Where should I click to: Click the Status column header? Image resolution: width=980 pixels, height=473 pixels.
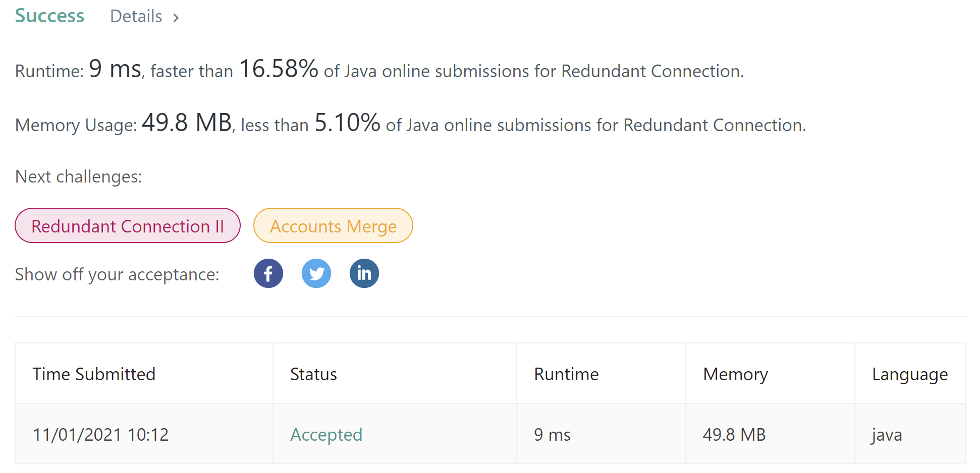(x=313, y=374)
